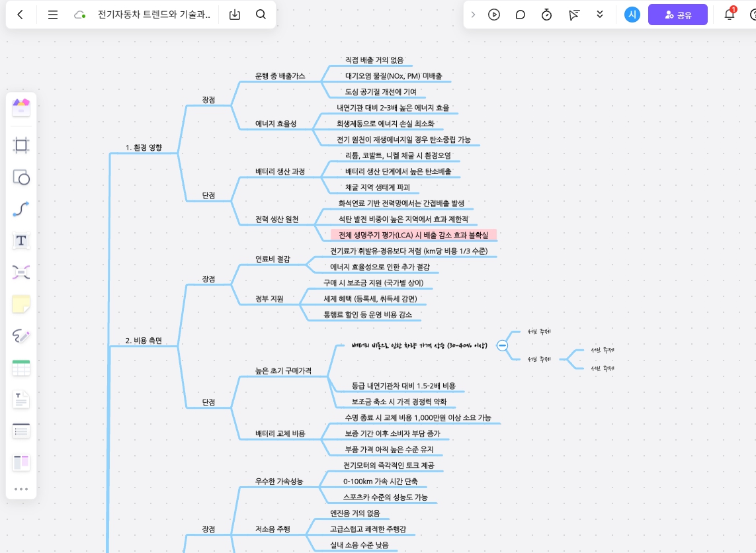The width and height of the screenshot is (756, 553).
Task: Open more tools via the ellipsis
Action: click(x=21, y=489)
